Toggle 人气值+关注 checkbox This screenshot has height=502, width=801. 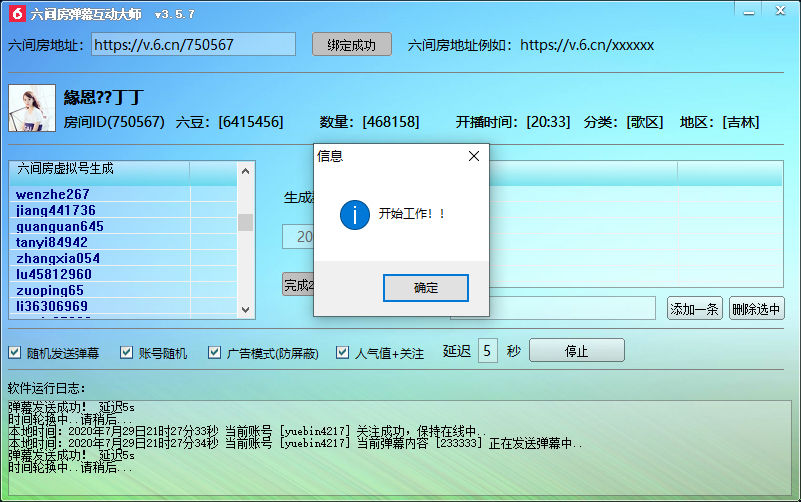[342, 352]
